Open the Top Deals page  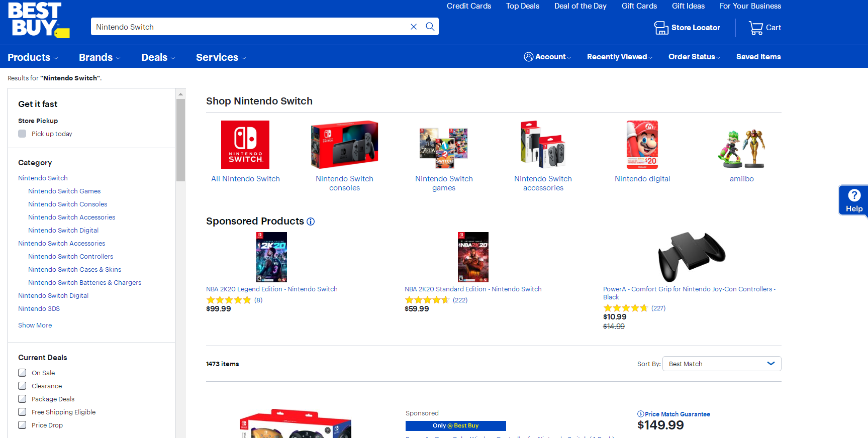pyautogui.click(x=522, y=6)
